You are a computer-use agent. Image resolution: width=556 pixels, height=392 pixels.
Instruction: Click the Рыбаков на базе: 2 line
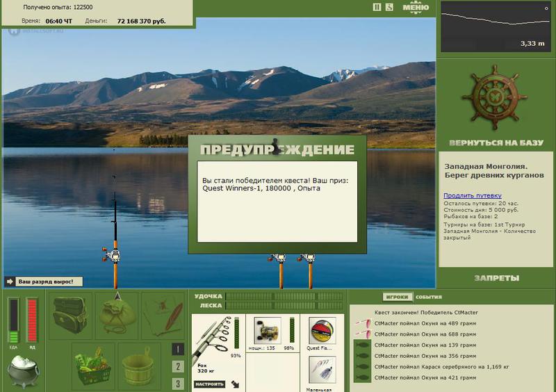click(471, 216)
